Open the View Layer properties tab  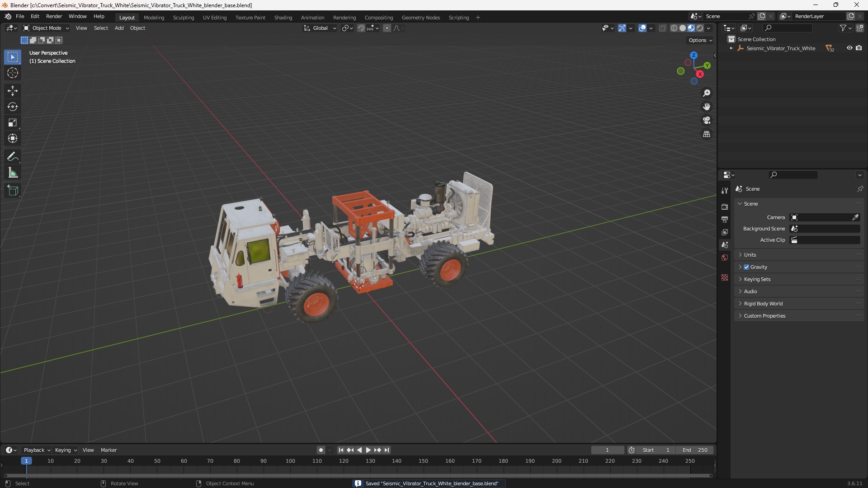click(x=725, y=232)
